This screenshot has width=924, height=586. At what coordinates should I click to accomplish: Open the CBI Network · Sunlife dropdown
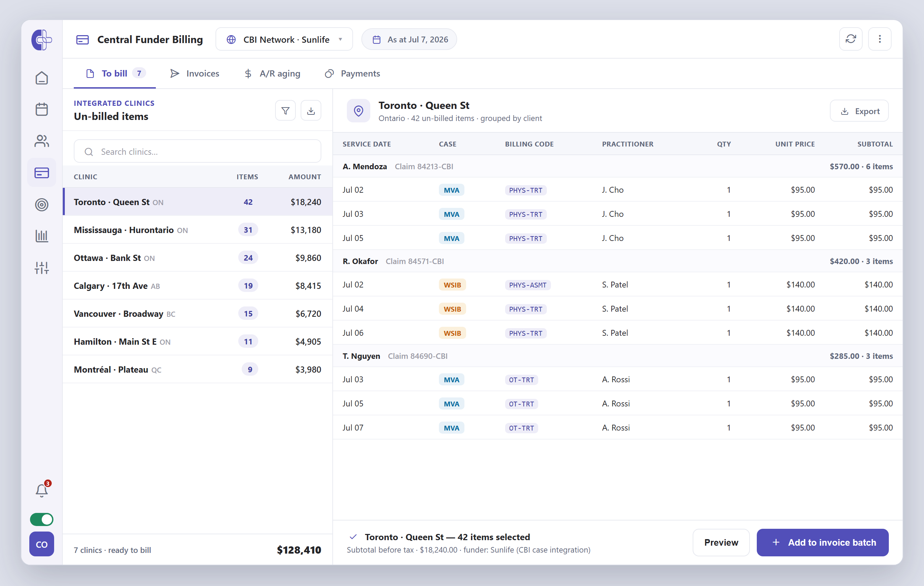click(284, 40)
